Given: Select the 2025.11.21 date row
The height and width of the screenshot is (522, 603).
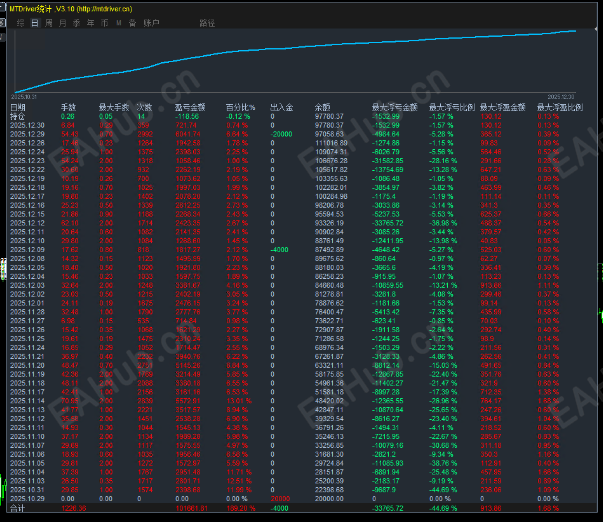Looking at the screenshot, I should pos(27,356).
